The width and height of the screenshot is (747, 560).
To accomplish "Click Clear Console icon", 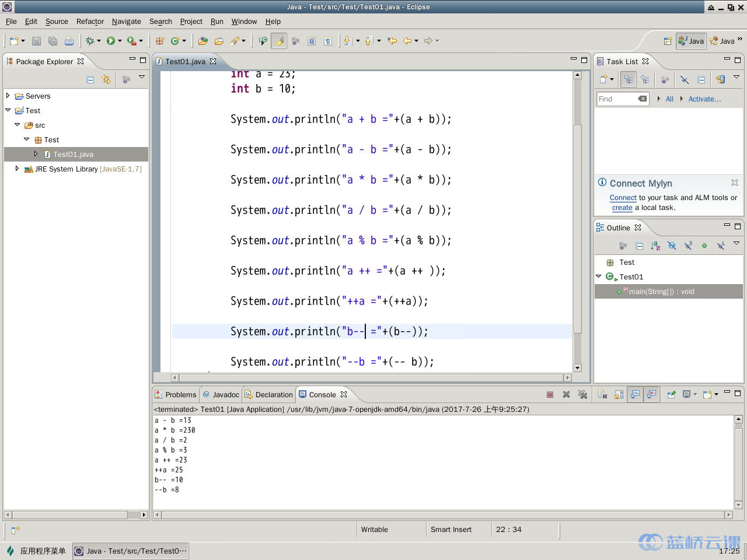I will pos(602,395).
